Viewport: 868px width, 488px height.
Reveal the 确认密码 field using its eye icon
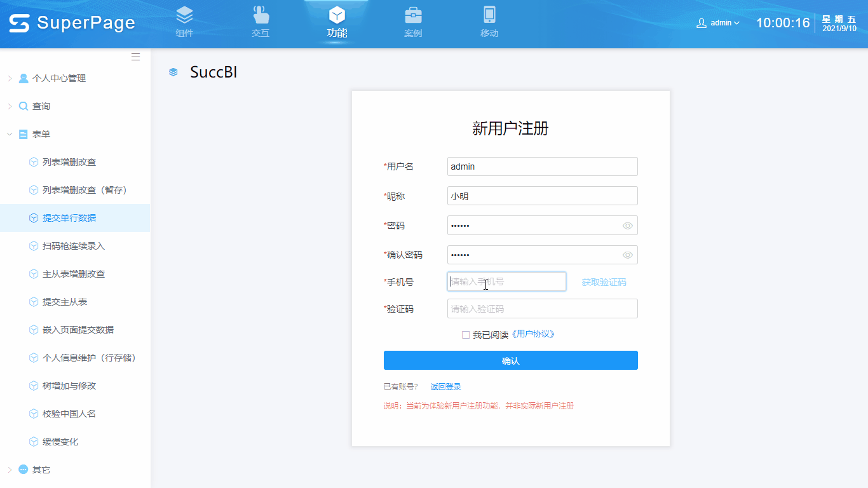(x=627, y=255)
